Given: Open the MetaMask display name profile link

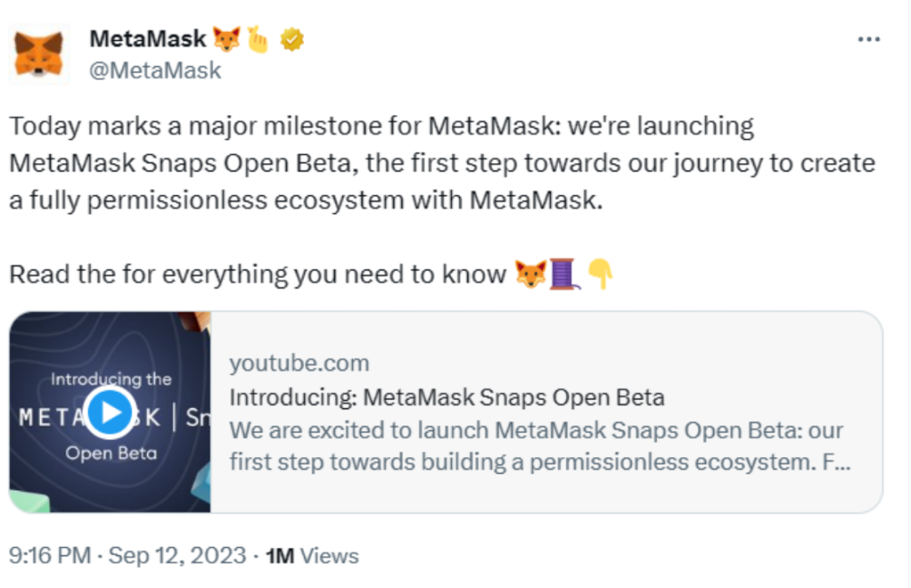Looking at the screenshot, I should [148, 39].
